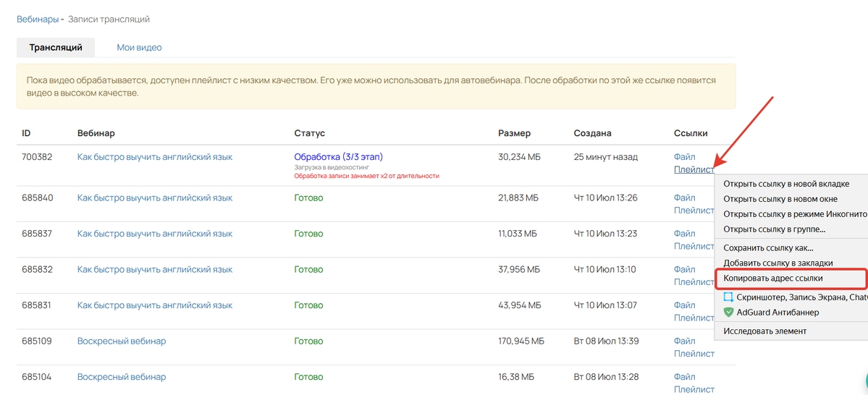The image size is (868, 395).
Task: Choose "Открыть ссылку в новом окне"
Action: (780, 199)
